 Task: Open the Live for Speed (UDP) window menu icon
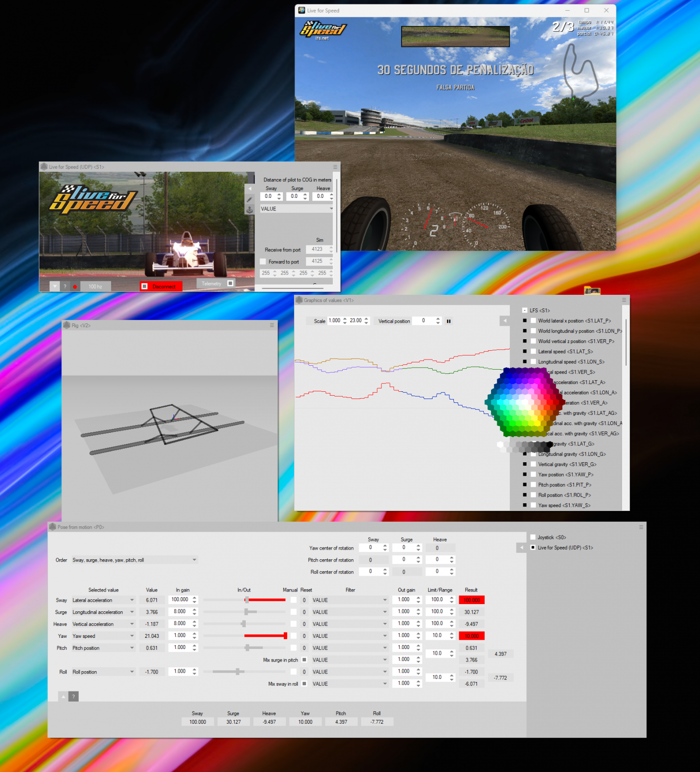[x=335, y=167]
